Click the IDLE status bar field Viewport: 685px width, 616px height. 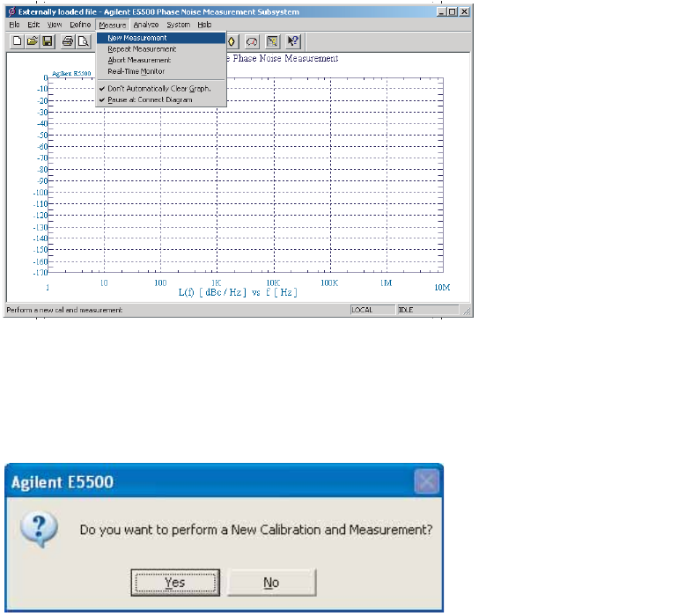click(x=428, y=310)
